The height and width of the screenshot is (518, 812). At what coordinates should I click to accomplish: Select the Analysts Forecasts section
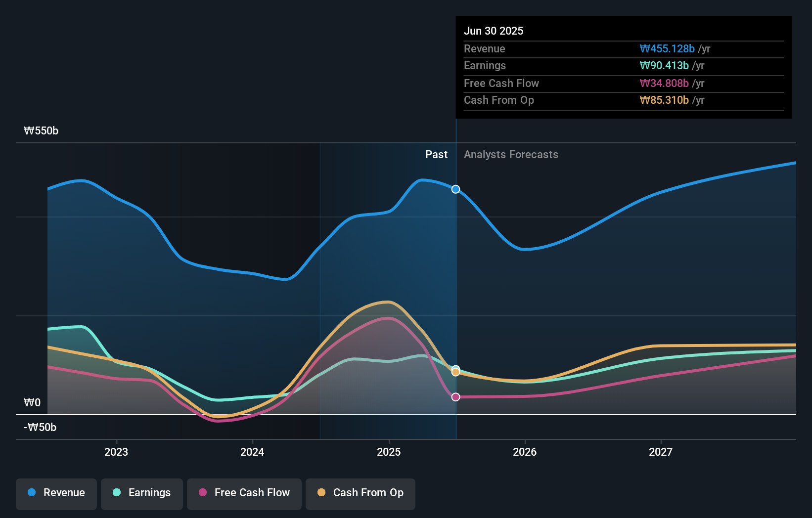click(511, 154)
